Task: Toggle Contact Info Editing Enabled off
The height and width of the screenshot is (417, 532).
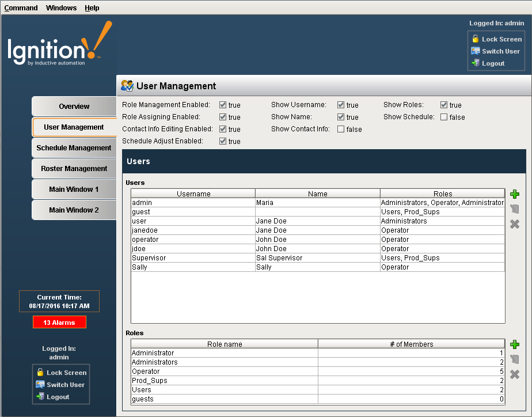Action: (222, 129)
